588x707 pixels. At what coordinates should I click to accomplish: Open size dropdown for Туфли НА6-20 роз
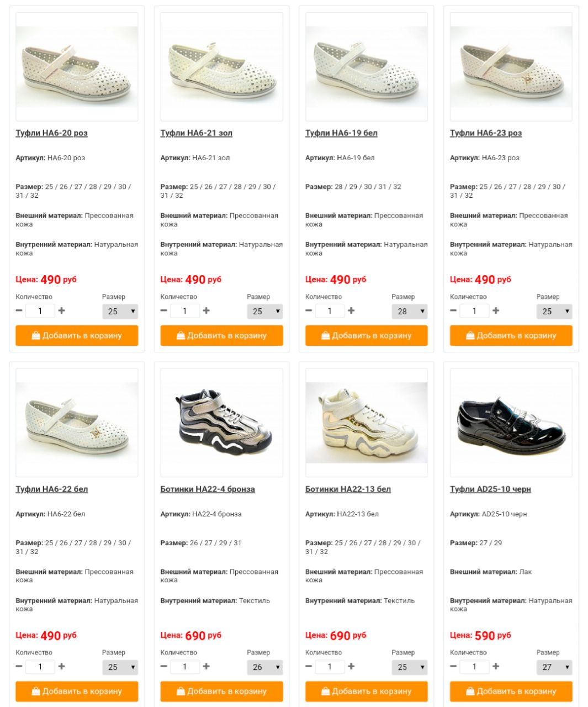coord(120,312)
